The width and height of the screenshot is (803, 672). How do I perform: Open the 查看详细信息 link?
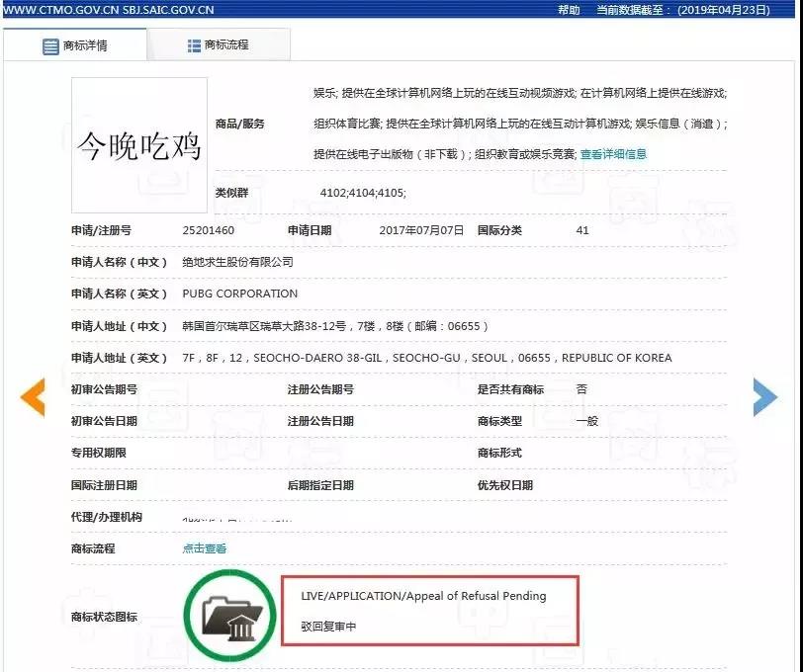(x=613, y=154)
